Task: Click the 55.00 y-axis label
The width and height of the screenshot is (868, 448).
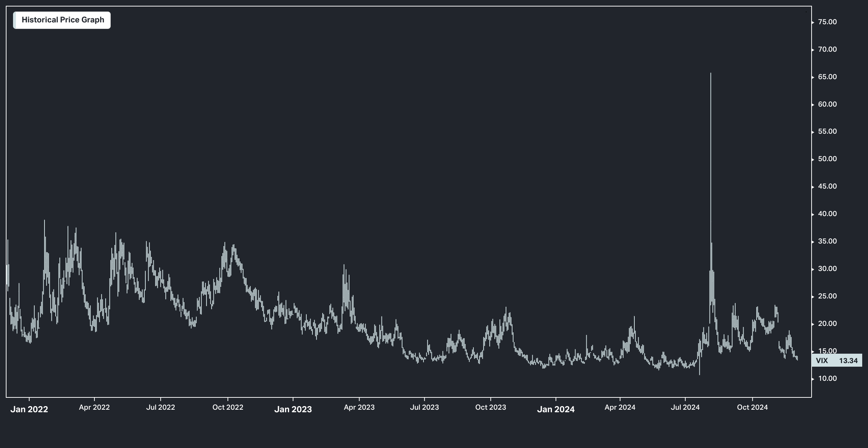Action: coord(827,132)
